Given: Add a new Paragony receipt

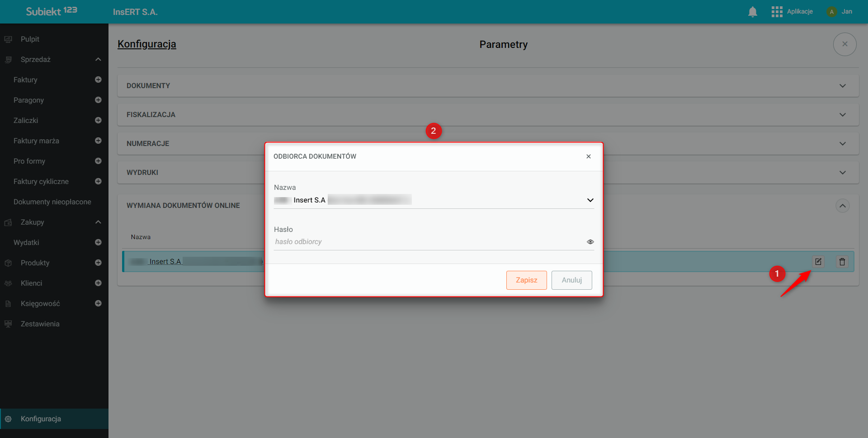Looking at the screenshot, I should [x=98, y=100].
